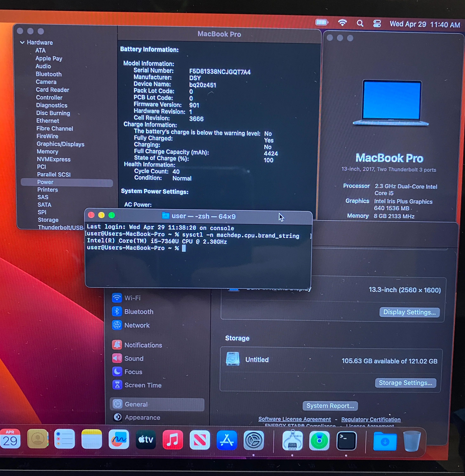Open the Trash in the Dock
Image resolution: width=465 pixels, height=476 pixels.
pos(412,441)
